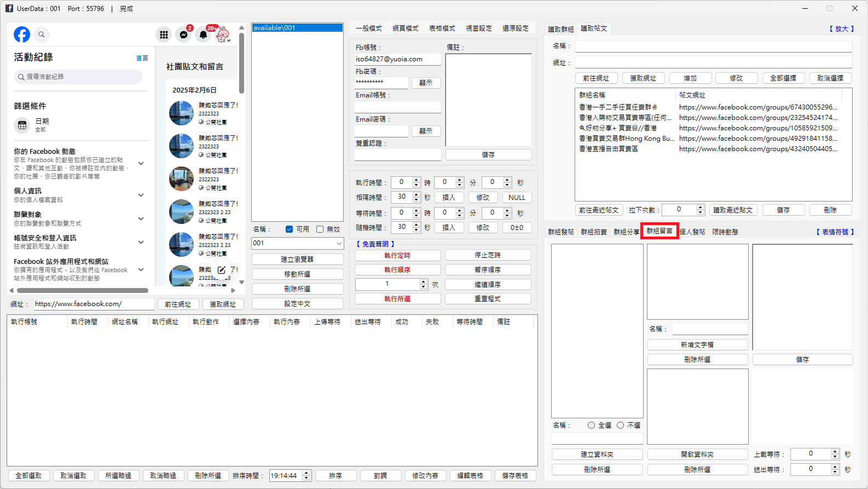Image resolution: width=868 pixels, height=489 pixels.
Task: Click the browser vertical scrollbar thumb
Action: point(242,64)
